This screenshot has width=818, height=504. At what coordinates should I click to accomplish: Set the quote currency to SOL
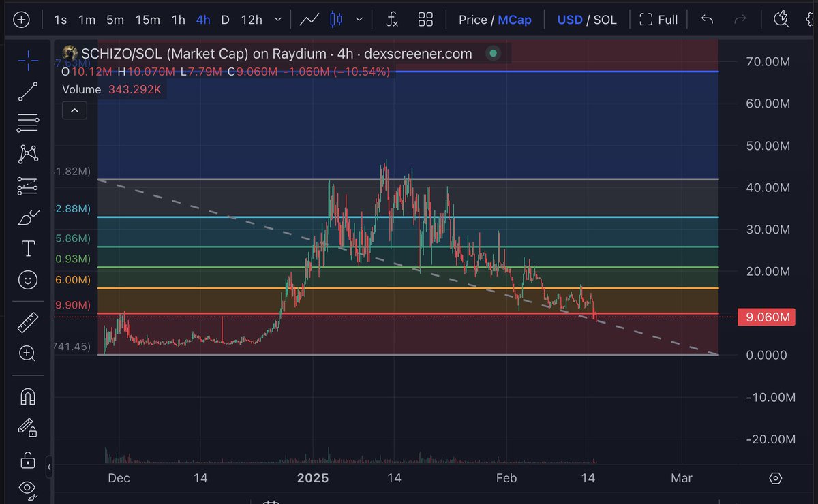click(x=605, y=20)
